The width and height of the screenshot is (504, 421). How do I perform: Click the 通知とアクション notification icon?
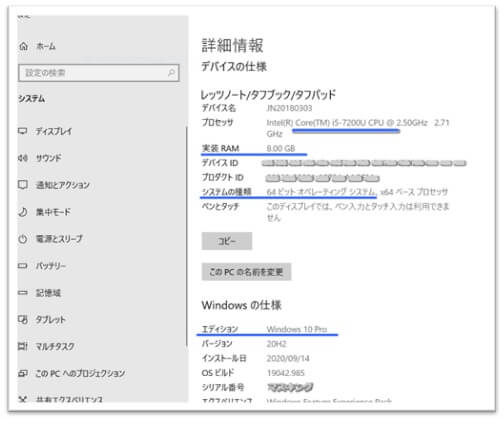point(23,185)
